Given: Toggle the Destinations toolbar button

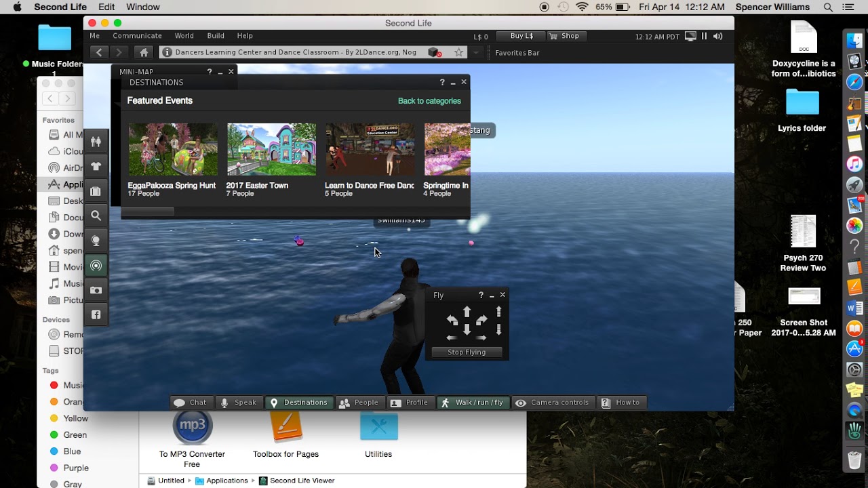Looking at the screenshot, I should [299, 403].
